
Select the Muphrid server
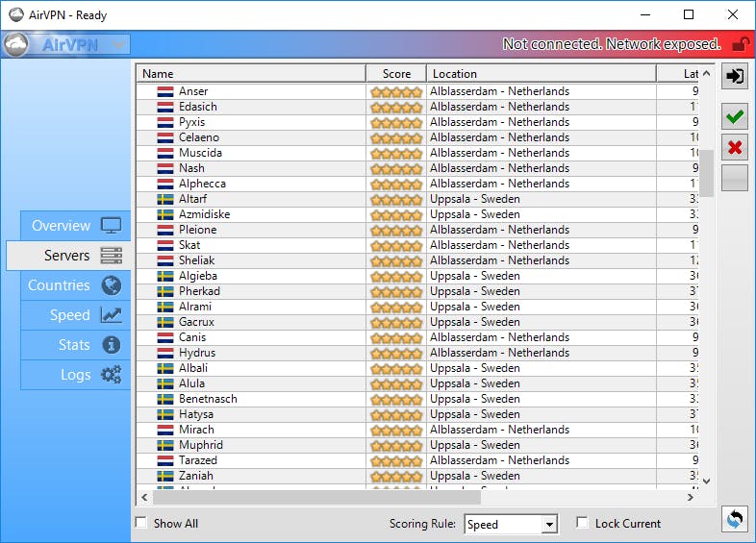tap(417, 445)
